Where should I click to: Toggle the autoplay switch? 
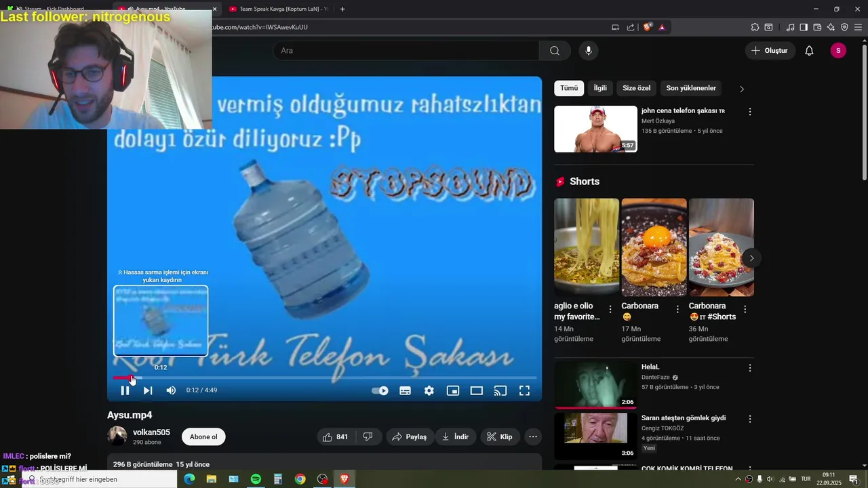[x=380, y=390]
